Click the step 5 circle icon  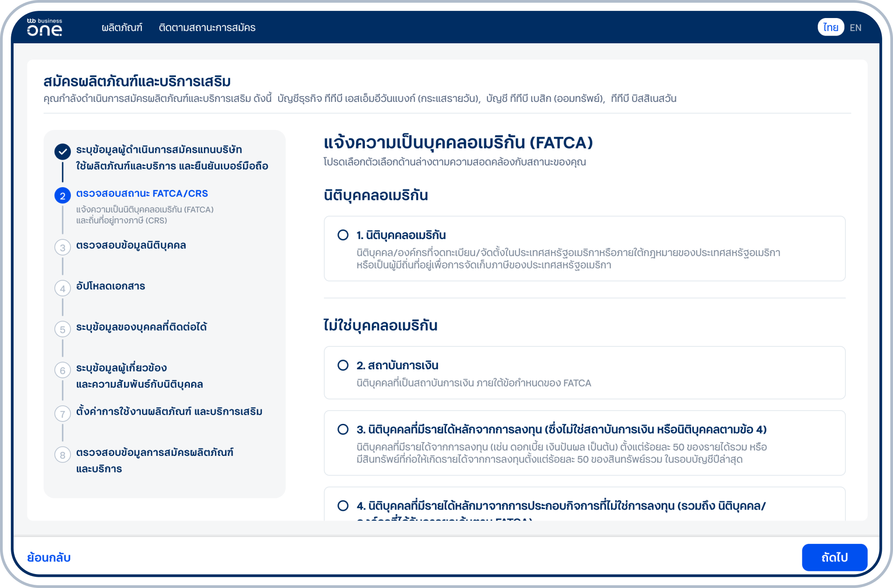coord(63,329)
